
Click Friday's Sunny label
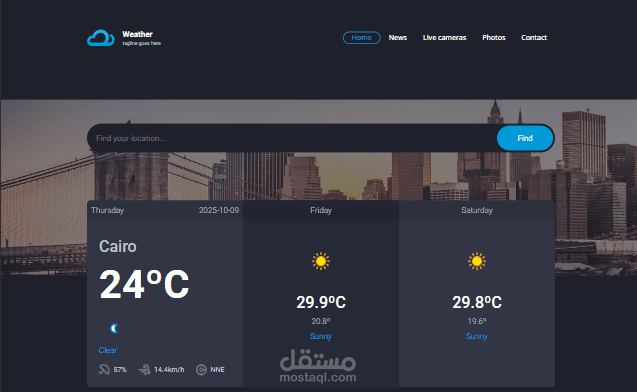tap(321, 336)
